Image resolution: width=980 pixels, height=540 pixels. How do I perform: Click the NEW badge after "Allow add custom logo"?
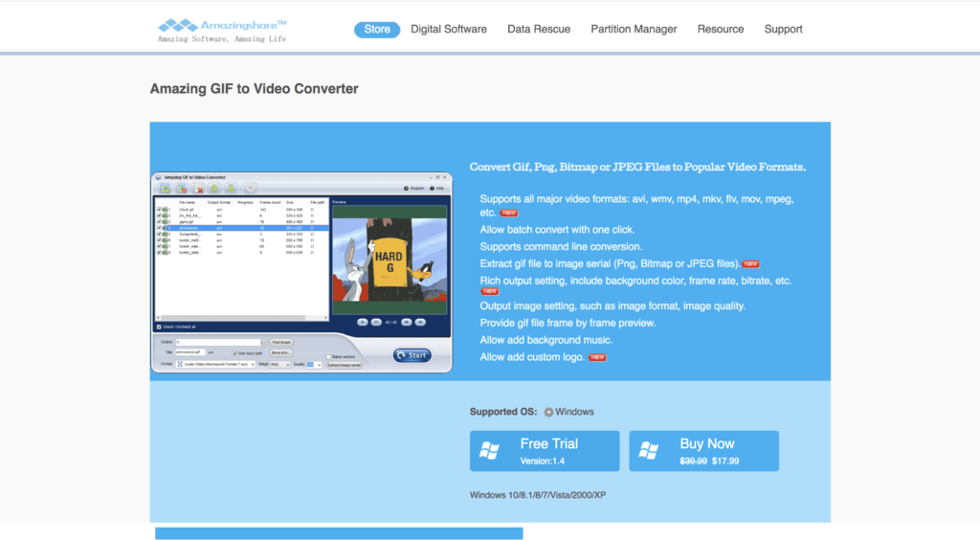597,357
